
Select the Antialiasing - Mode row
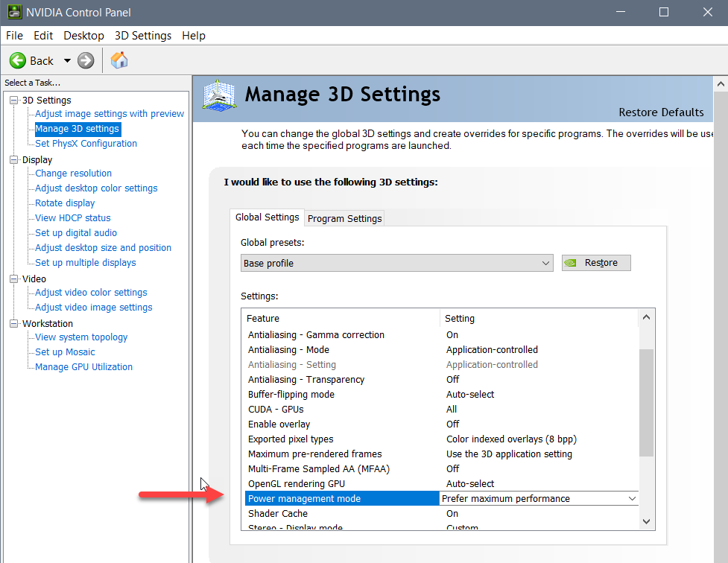[x=442, y=349]
